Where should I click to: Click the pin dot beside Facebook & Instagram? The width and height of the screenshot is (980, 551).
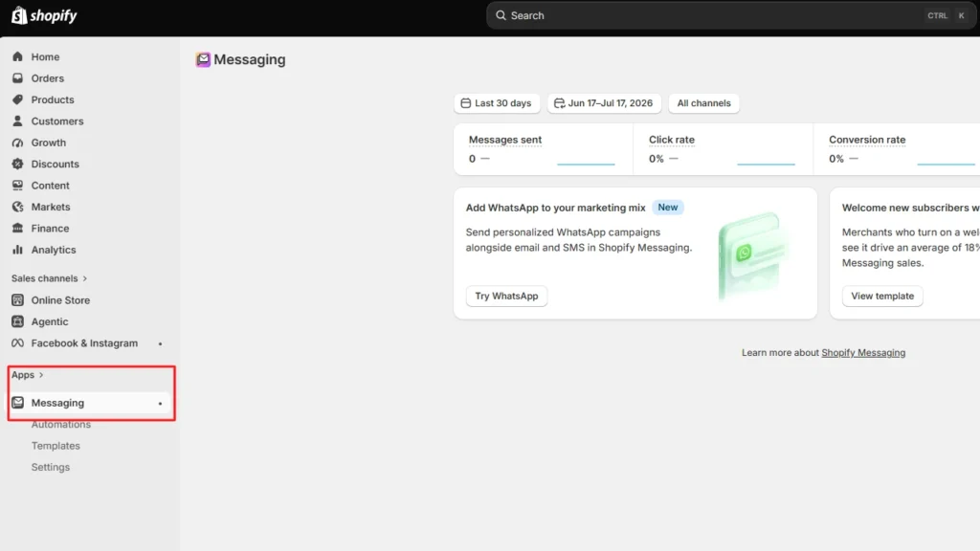tap(160, 343)
